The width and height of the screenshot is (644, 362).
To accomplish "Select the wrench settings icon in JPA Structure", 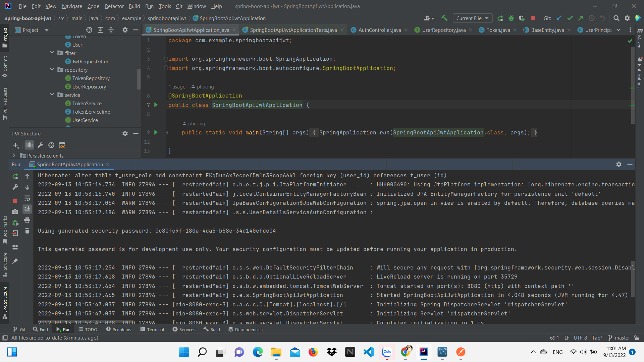I will click(41, 145).
